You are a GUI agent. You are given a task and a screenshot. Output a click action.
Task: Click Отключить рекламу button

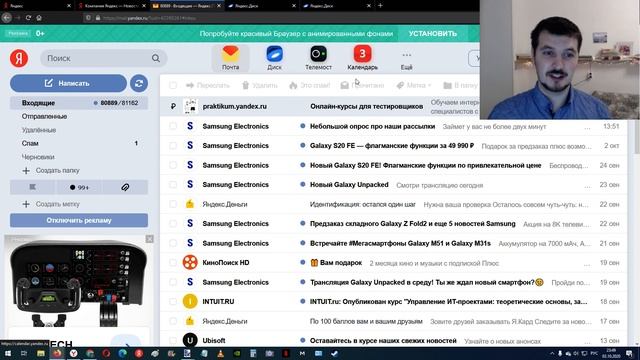(79, 220)
